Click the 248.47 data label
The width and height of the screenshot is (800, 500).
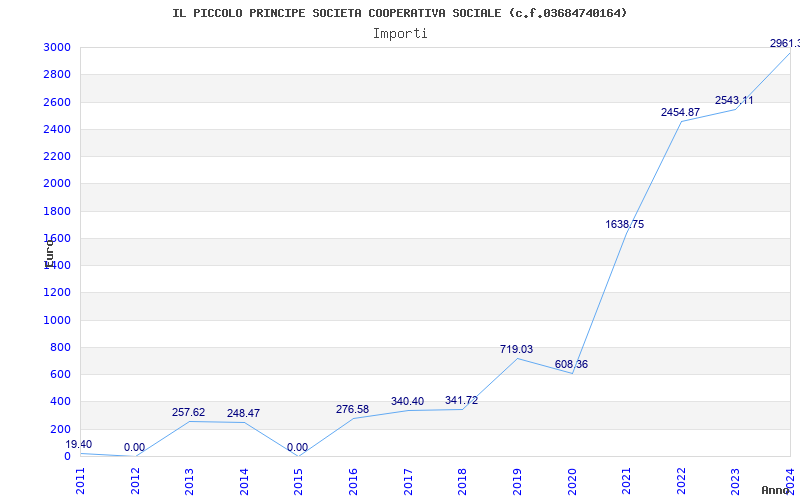point(243,413)
